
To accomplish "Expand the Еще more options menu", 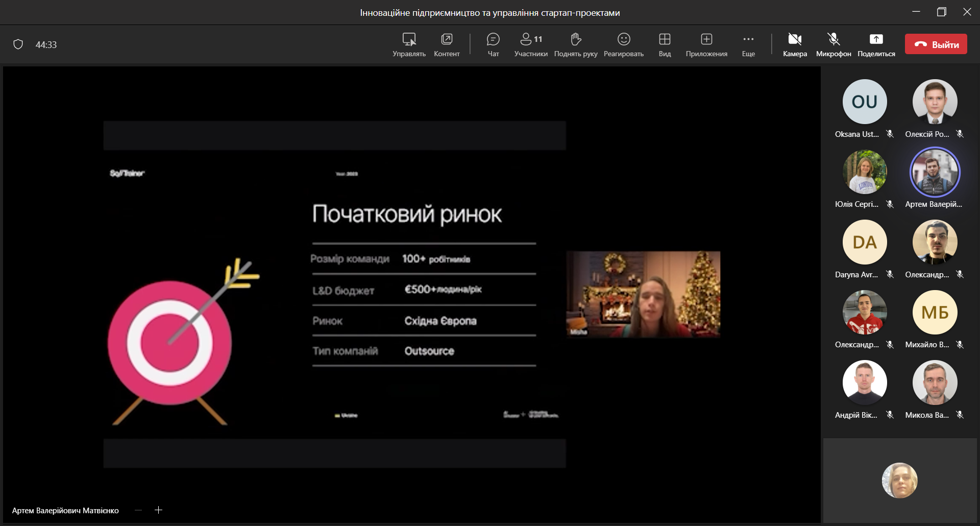I will [x=748, y=44].
